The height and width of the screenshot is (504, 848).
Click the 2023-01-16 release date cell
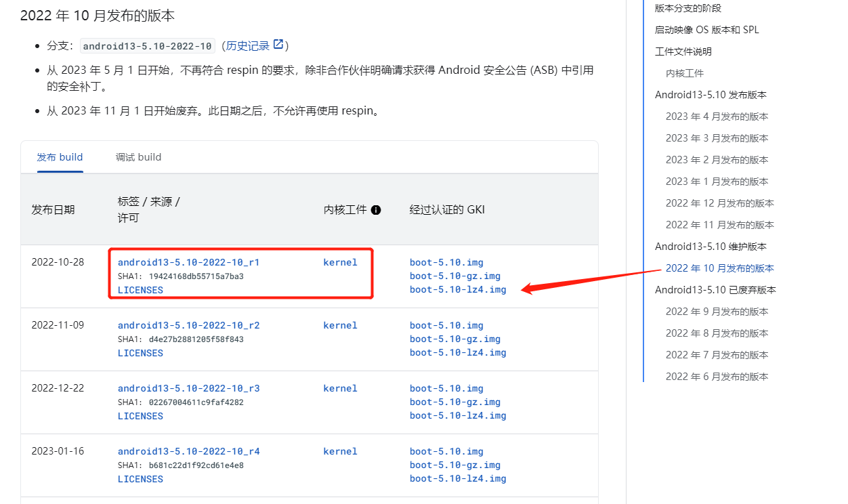(x=58, y=451)
